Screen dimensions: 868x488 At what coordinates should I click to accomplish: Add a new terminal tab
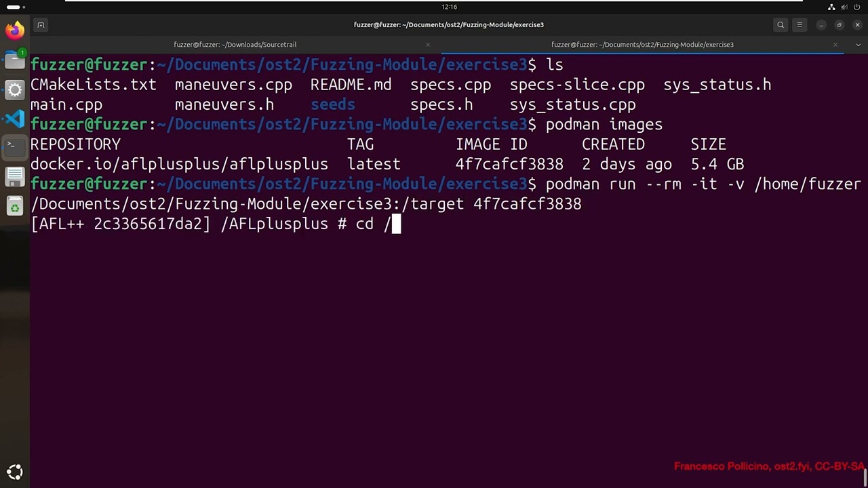41,25
